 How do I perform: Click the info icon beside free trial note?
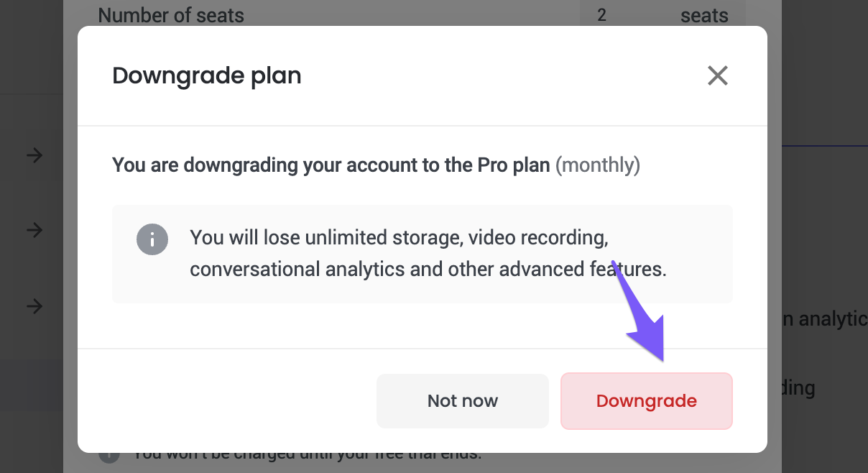point(108,455)
